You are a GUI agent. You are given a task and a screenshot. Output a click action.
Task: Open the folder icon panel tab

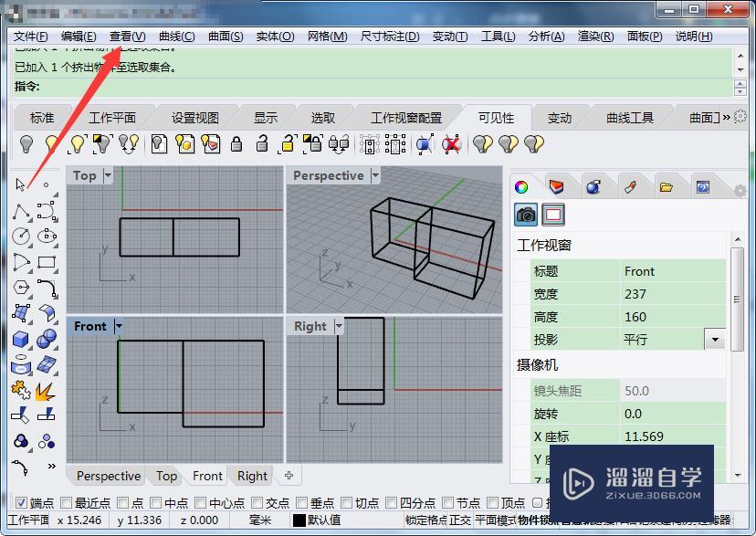coord(667,187)
